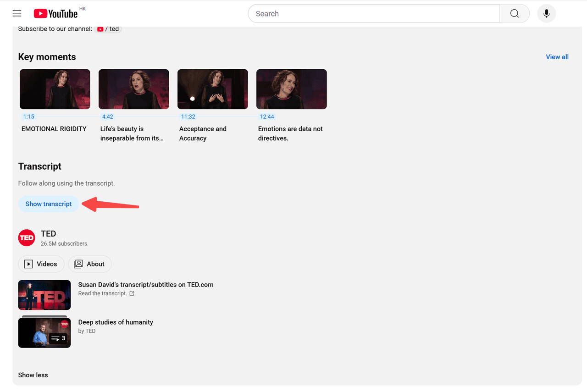Open the EMOTIONAL RIGIDITY key moment thumbnail
Screen dimensions: 587x392
point(55,89)
